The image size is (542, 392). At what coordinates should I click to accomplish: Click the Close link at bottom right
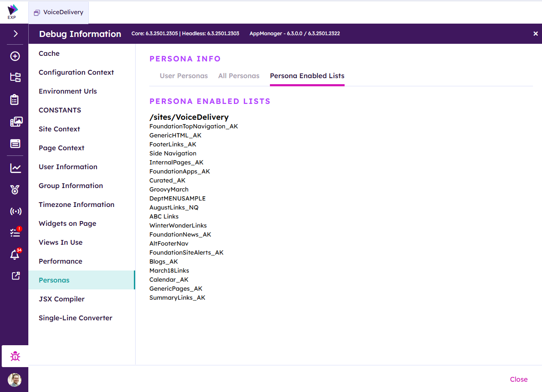point(518,379)
